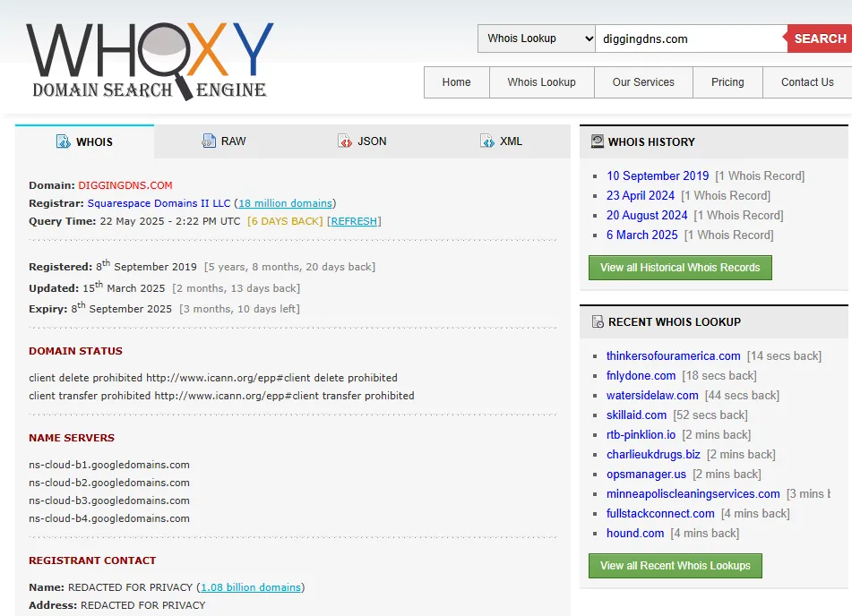The width and height of the screenshot is (852, 616).
Task: Click View all Recent Whois Lookups button
Action: tap(675, 566)
